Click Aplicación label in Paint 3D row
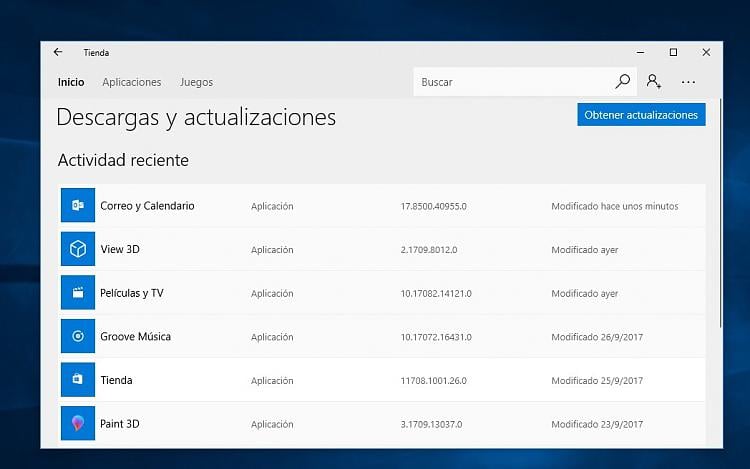750x469 pixels. pos(272,424)
